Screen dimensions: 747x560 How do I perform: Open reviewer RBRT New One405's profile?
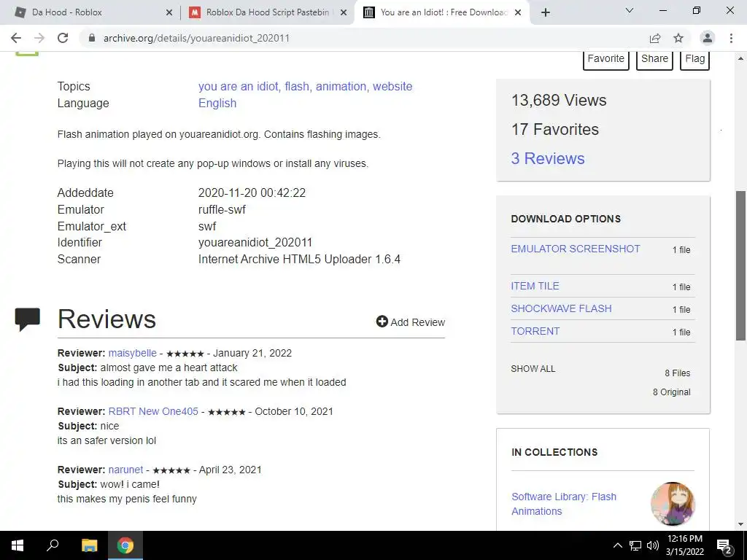pyautogui.click(x=153, y=411)
